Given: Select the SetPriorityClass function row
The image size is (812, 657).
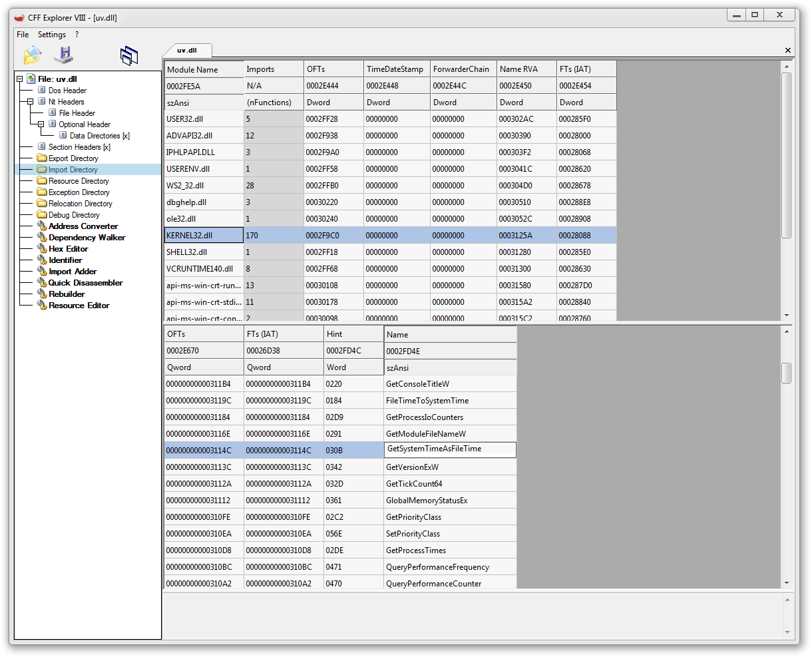Looking at the screenshot, I should pos(340,534).
